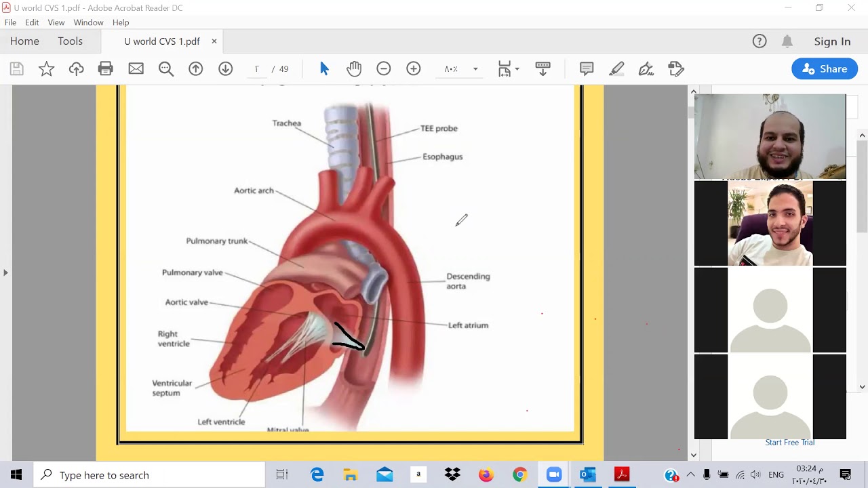This screenshot has height=488, width=868.
Task: Add a comment with the sticky note tool
Action: (x=587, y=68)
